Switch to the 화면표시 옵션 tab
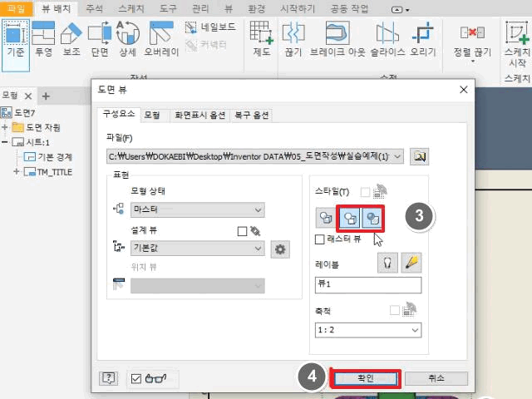532x399 pixels. pos(199,115)
